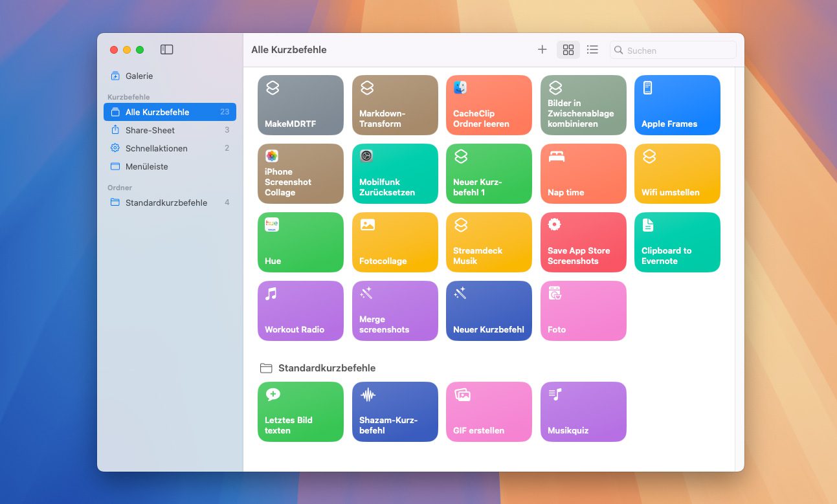Click the plus icon to add shortcut

click(542, 50)
